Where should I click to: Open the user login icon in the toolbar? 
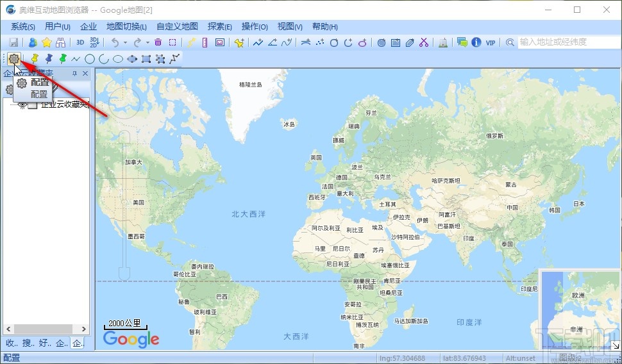33,42
